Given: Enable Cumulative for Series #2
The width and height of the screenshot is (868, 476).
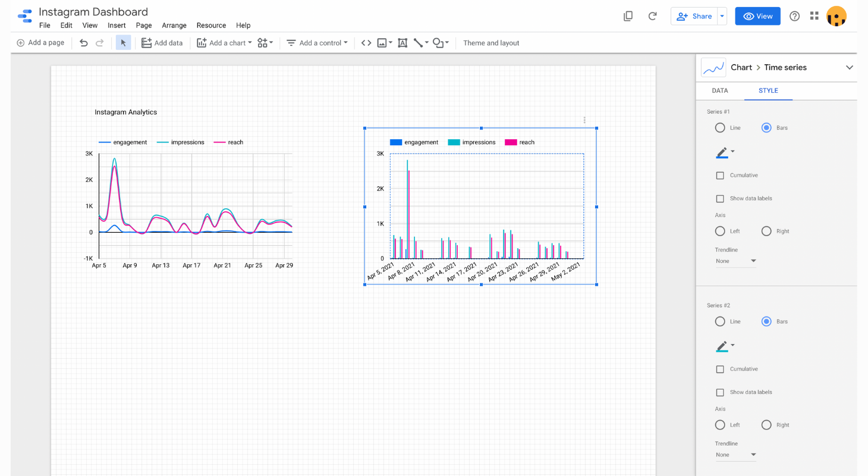Looking at the screenshot, I should (x=720, y=369).
